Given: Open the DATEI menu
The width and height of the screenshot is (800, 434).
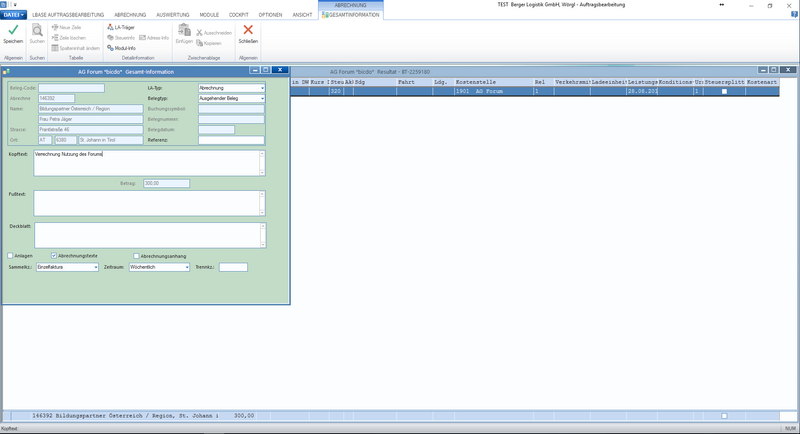Looking at the screenshot, I should (x=13, y=15).
